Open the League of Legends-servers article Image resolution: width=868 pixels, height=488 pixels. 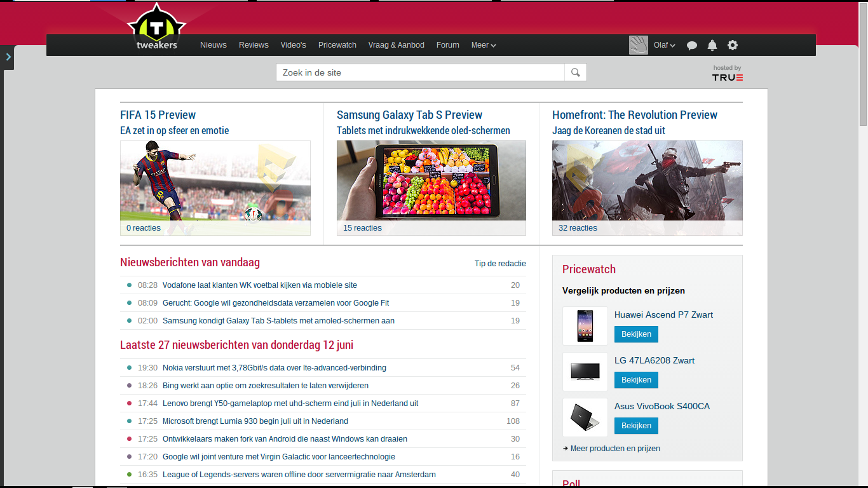coord(299,475)
